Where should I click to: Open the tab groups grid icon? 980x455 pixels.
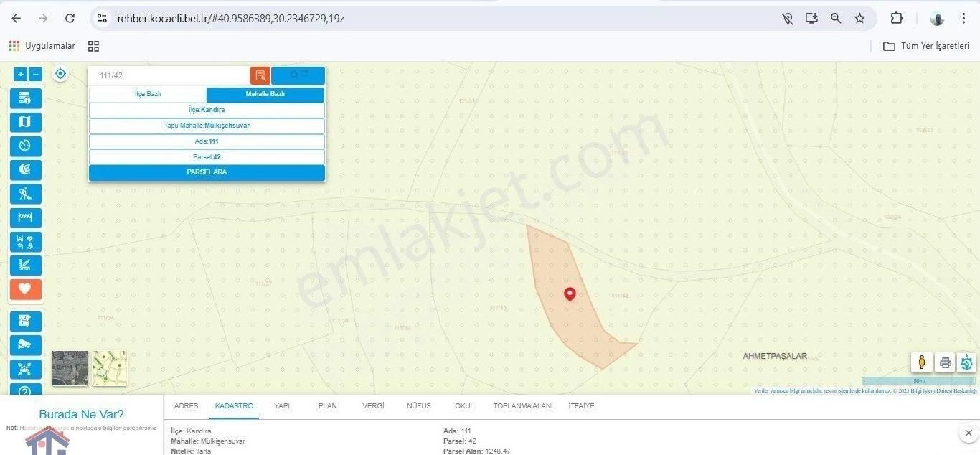pos(93,46)
